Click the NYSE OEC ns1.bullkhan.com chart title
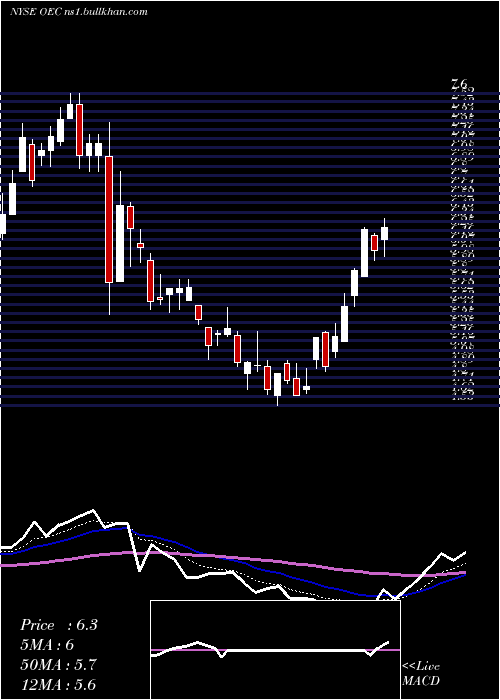 pos(79,12)
